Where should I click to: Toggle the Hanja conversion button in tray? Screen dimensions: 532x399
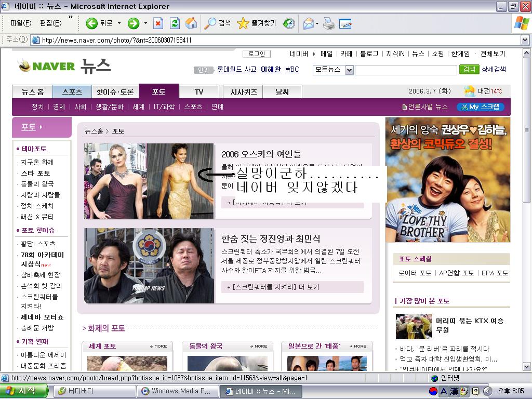[x=454, y=391]
